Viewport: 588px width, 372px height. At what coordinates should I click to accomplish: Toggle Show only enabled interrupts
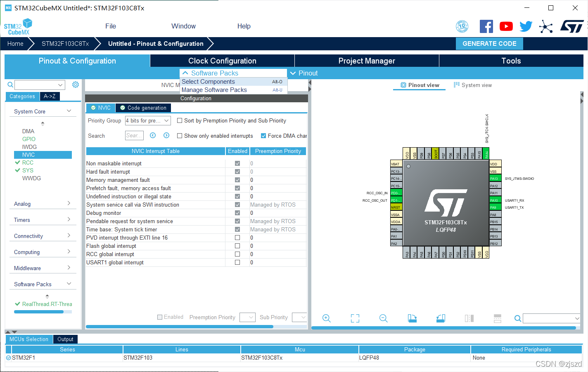180,136
